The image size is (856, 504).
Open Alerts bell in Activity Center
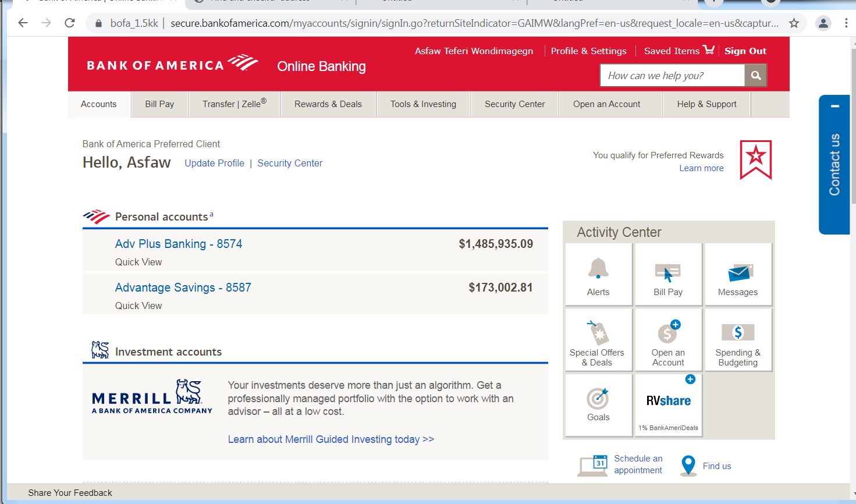click(x=598, y=275)
